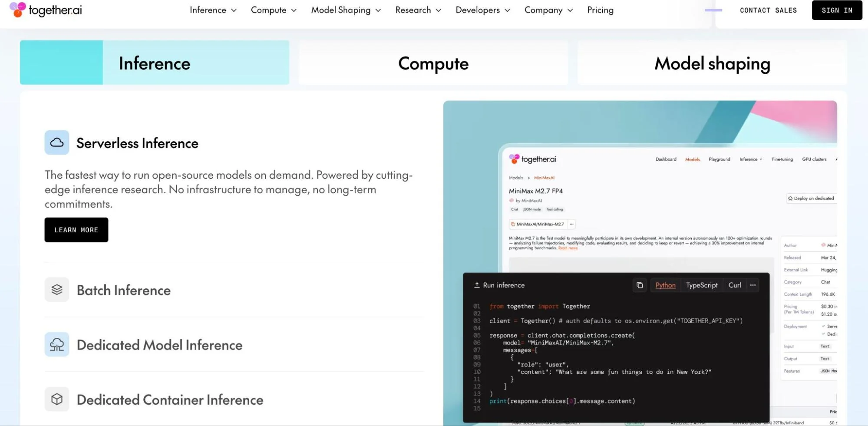The width and height of the screenshot is (868, 426).
Task: Click the "Chat" tag under the model title
Action: pyautogui.click(x=515, y=209)
